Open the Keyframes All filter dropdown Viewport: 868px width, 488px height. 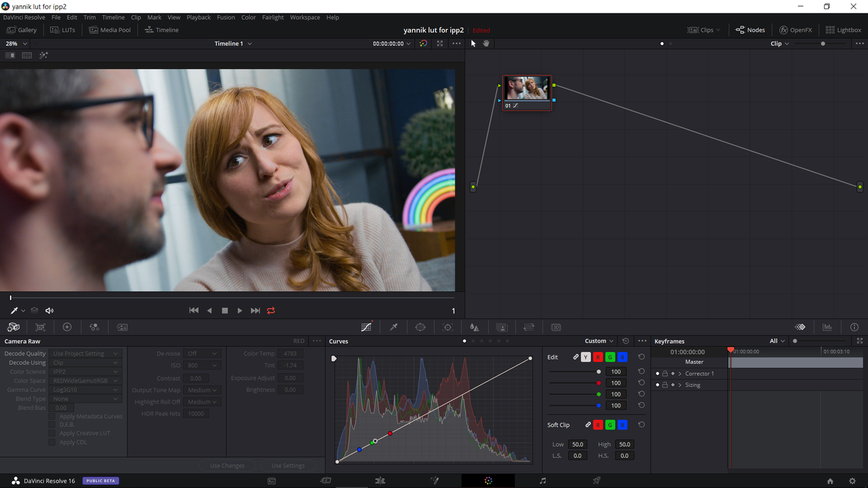click(777, 341)
